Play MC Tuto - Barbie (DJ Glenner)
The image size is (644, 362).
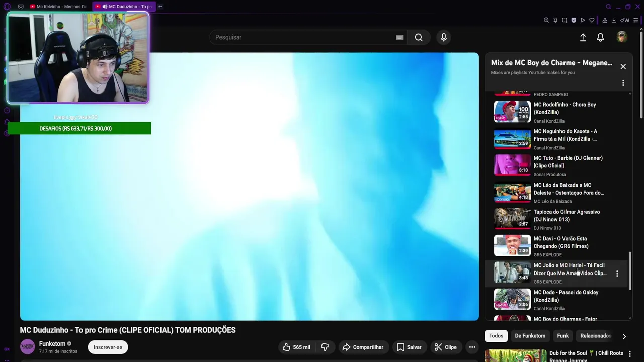pos(568,162)
